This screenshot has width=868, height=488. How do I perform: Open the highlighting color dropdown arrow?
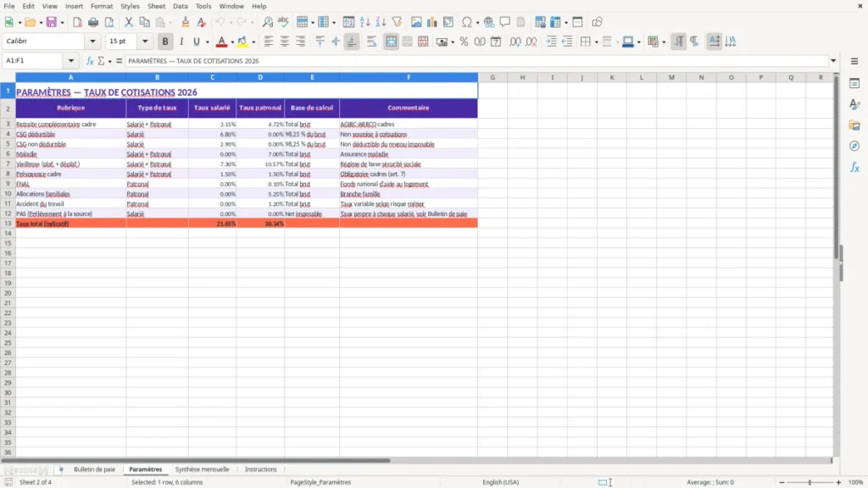pyautogui.click(x=253, y=42)
